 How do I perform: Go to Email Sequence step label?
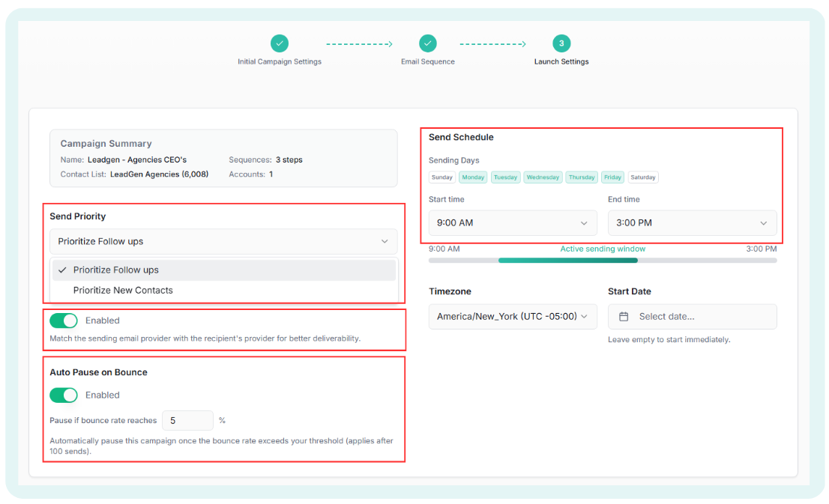tap(428, 62)
